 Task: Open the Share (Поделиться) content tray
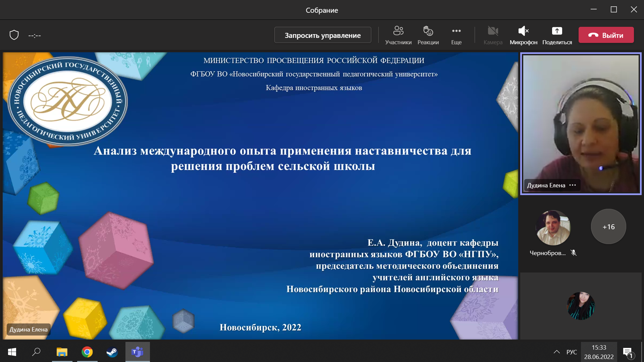click(557, 35)
